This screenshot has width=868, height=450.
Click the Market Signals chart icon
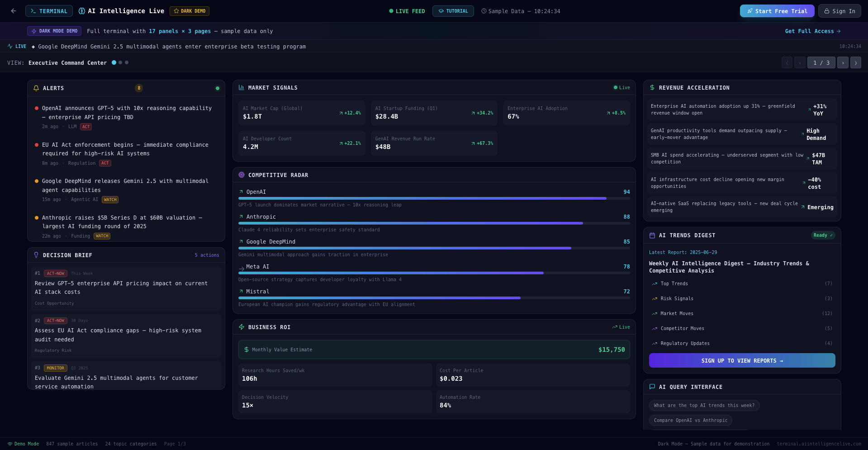242,87
